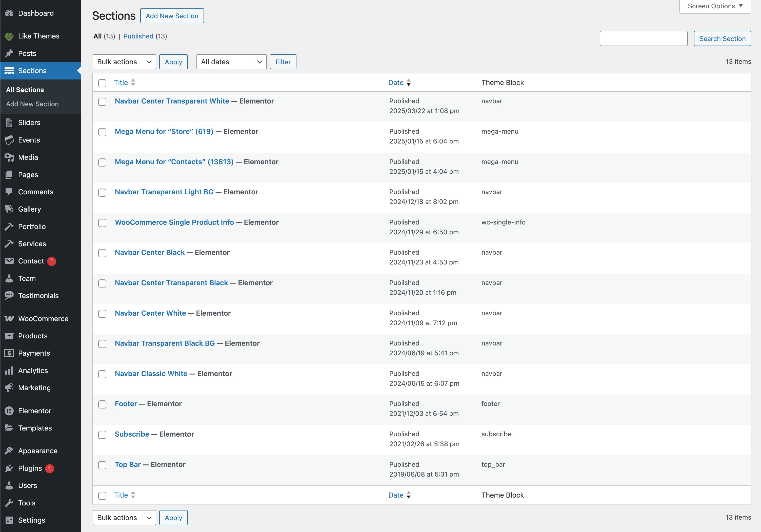Open the top Bulk actions dropdown

(124, 62)
